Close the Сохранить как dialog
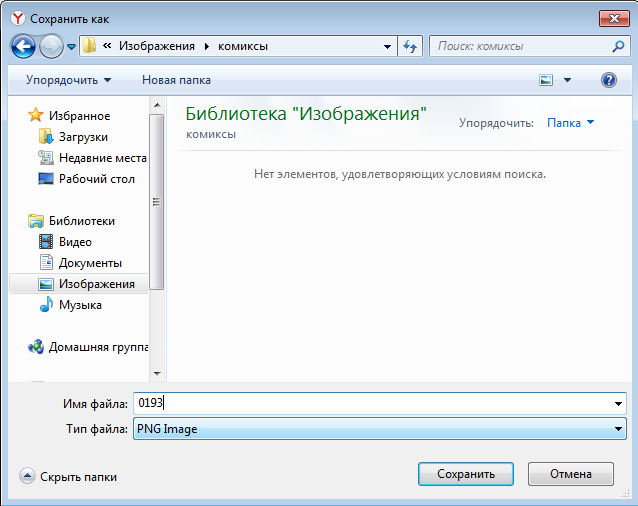This screenshot has width=638, height=506. pos(614,19)
